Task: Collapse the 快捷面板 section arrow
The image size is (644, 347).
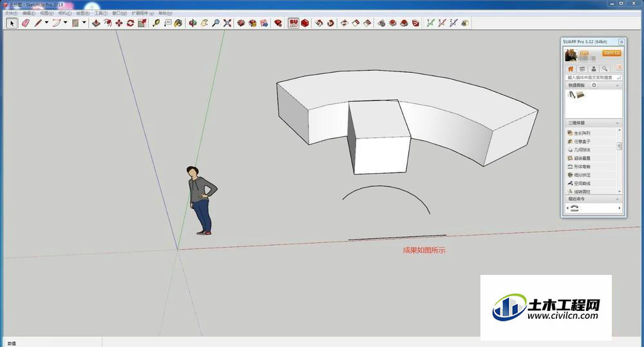Action: click(618, 86)
